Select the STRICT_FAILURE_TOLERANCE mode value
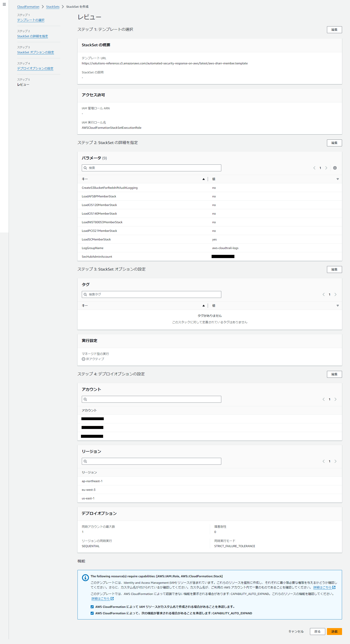 [x=234, y=546]
